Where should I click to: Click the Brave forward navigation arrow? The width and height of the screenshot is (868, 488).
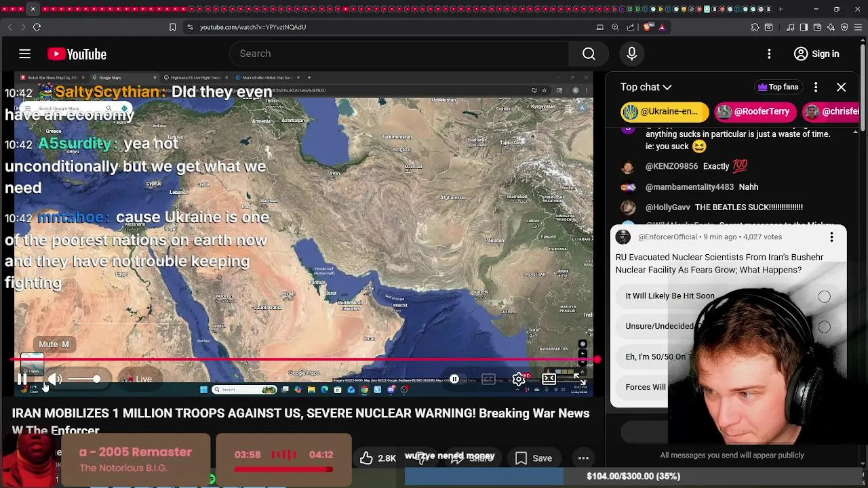click(23, 27)
